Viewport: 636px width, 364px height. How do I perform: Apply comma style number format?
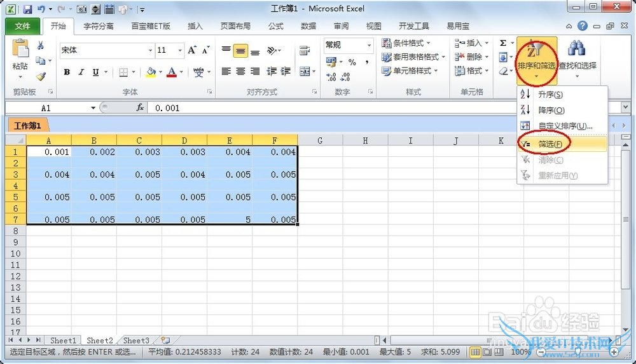click(367, 62)
